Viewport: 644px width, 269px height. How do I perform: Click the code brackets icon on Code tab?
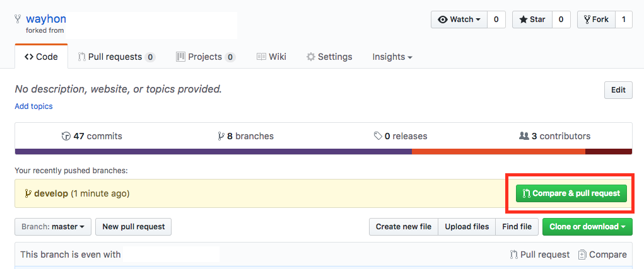click(29, 57)
